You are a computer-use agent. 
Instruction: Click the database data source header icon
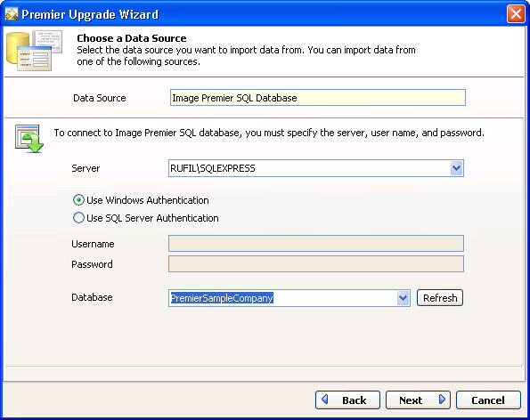[34, 51]
